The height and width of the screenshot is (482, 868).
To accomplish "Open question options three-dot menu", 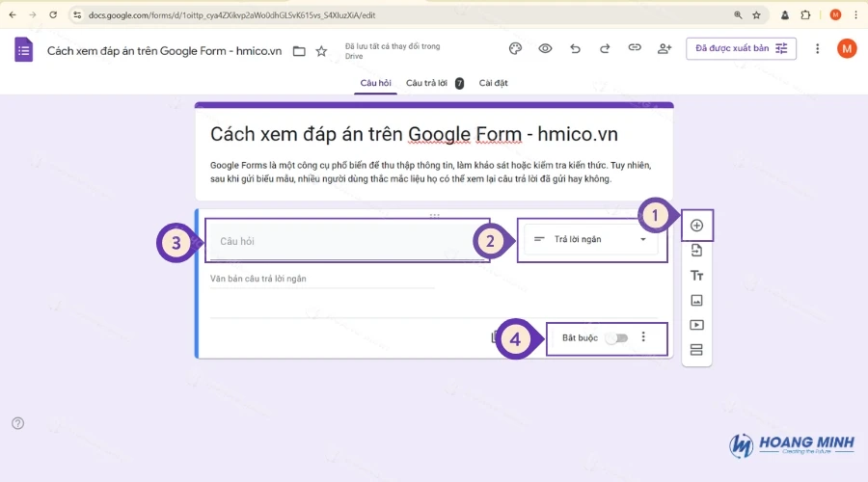I will [x=643, y=337].
